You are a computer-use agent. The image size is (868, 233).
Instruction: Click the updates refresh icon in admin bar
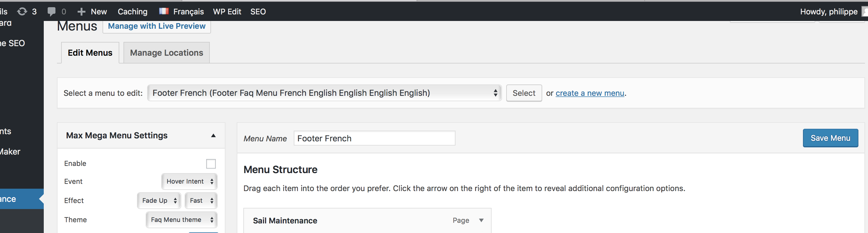click(x=22, y=11)
